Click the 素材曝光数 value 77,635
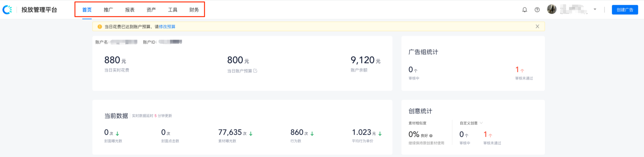Screen dimensions: 644x157 (x=230, y=132)
